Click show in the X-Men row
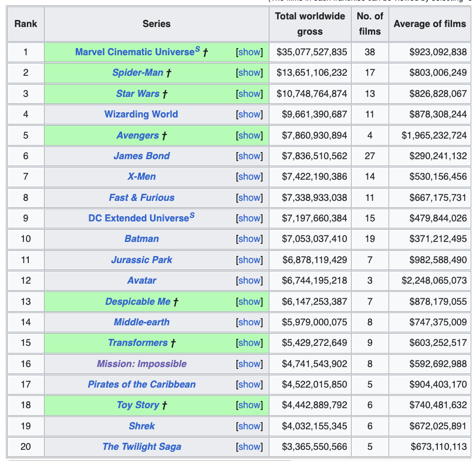 tap(249, 176)
